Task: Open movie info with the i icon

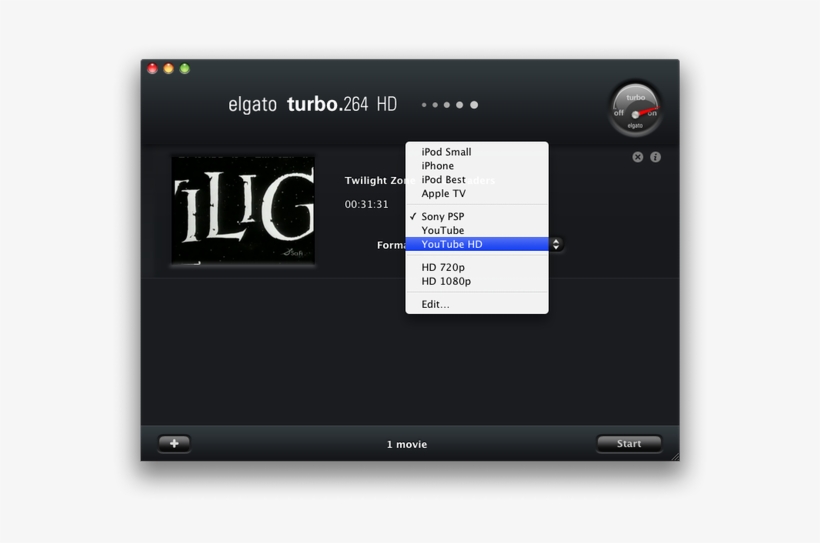Action: pos(656,157)
